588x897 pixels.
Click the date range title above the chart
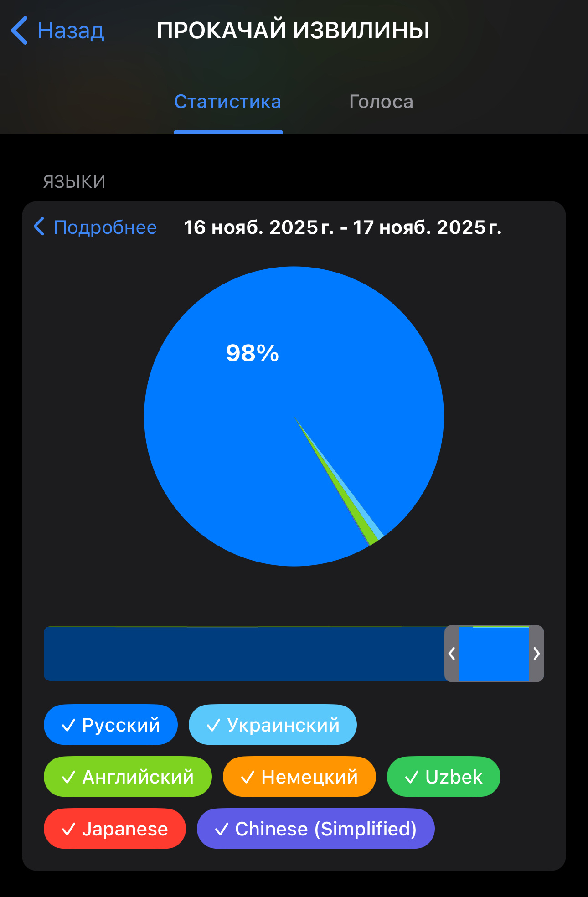(x=342, y=227)
